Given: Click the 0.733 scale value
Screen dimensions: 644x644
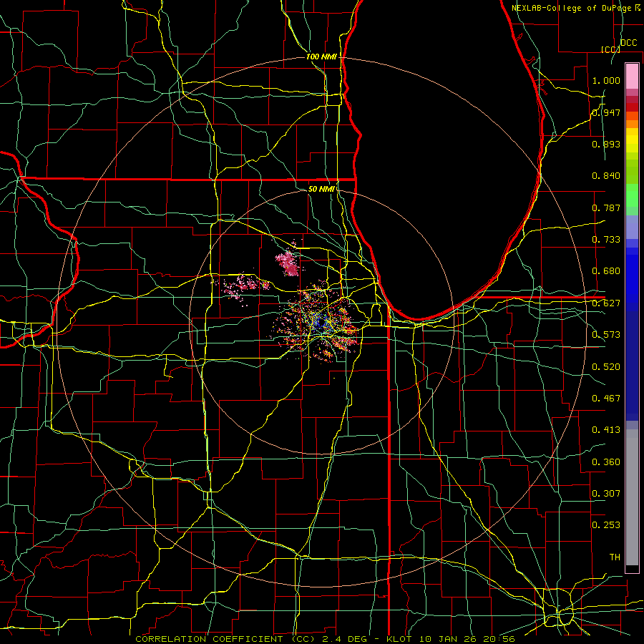Looking at the screenshot, I should (x=606, y=240).
